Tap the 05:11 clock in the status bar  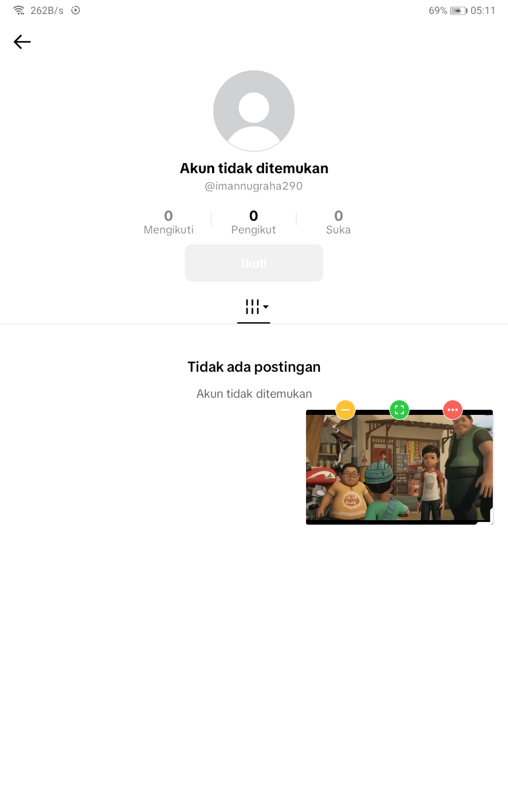483,11
